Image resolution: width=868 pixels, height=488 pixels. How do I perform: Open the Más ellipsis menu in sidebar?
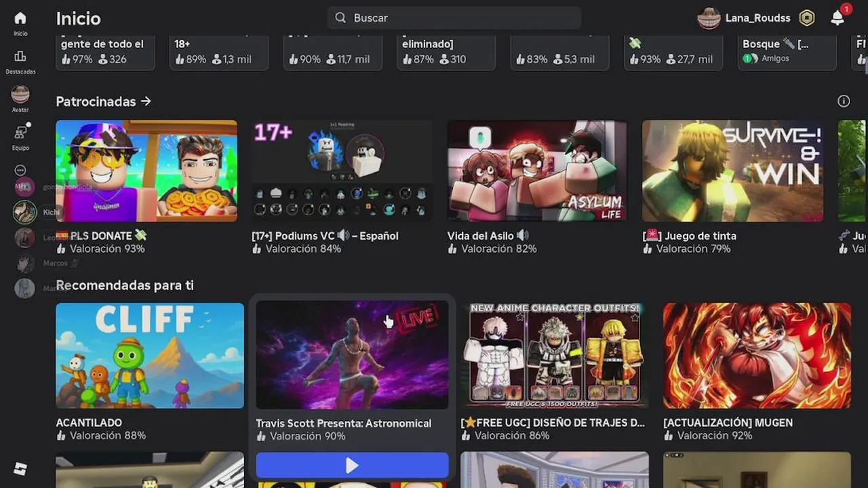pyautogui.click(x=20, y=171)
